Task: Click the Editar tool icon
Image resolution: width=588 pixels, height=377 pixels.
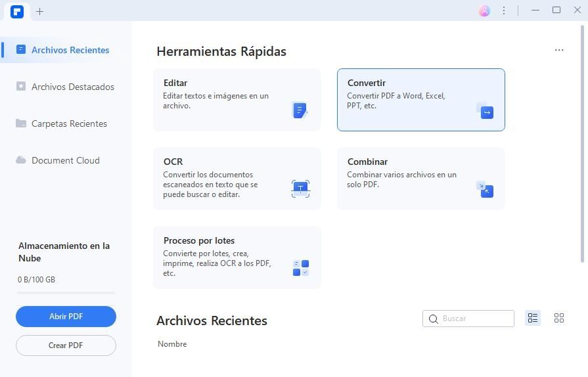Action: [300, 110]
